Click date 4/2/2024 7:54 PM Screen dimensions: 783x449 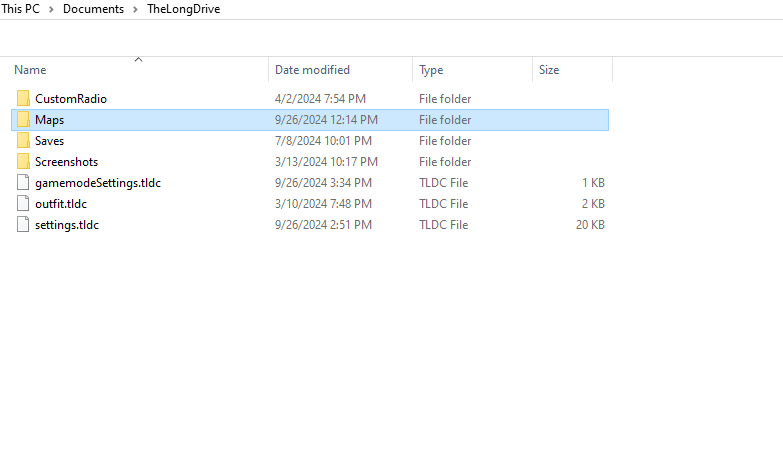(320, 99)
